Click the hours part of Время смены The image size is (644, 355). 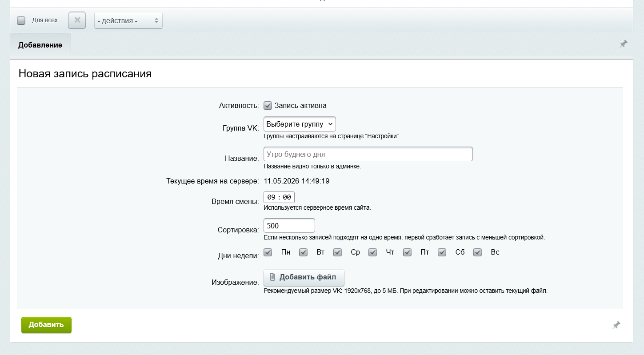tap(271, 197)
